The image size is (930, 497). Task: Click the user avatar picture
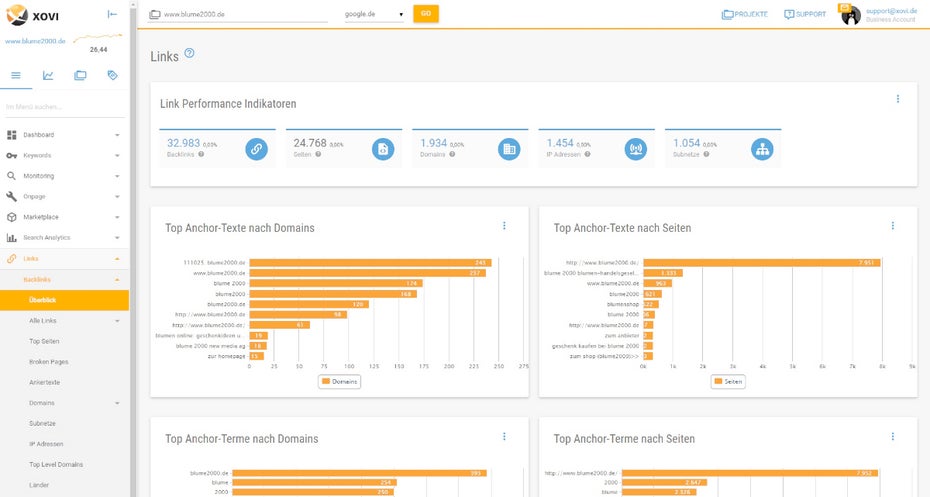[851, 15]
